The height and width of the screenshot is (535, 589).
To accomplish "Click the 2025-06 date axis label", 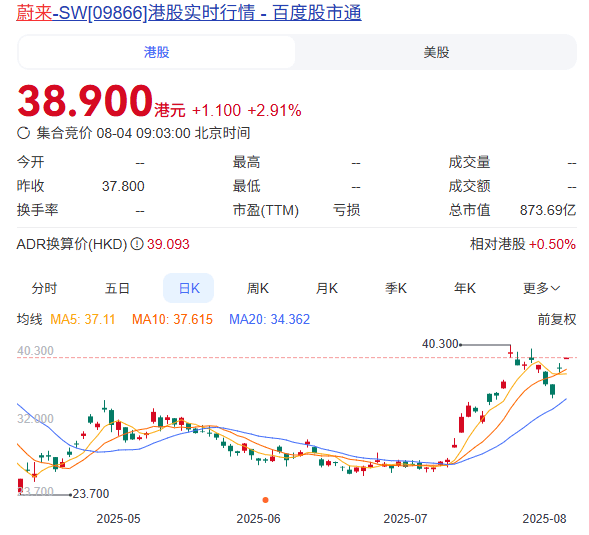I will point(258,519).
